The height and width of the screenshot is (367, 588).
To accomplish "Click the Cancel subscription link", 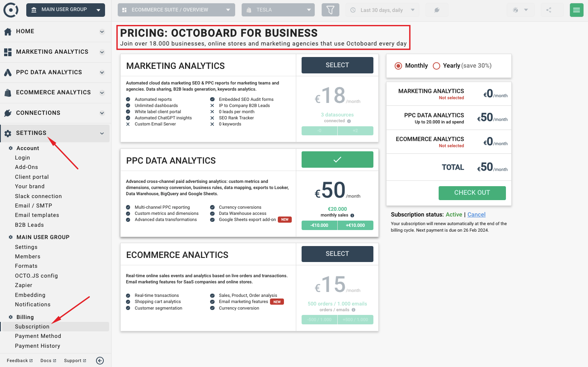I will pos(476,214).
